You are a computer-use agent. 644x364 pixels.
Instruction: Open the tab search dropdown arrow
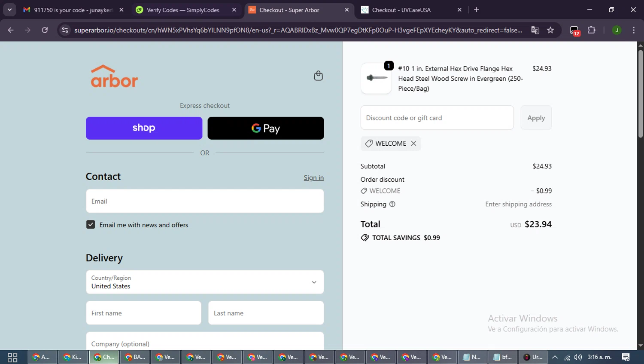[9, 10]
